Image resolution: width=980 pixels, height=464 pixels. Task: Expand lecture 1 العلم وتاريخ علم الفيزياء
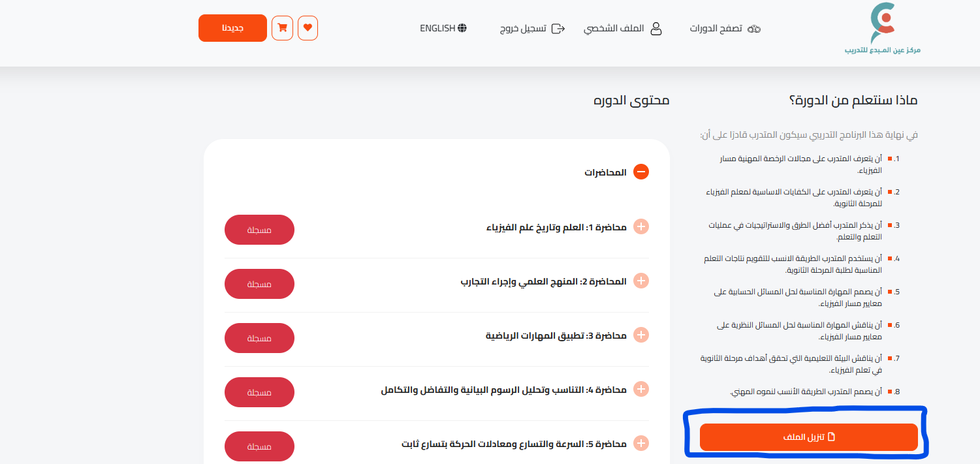pos(641,227)
